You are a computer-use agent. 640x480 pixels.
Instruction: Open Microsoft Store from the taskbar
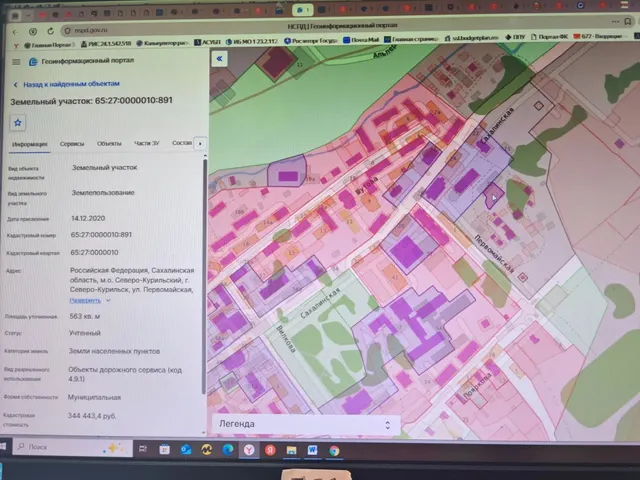[164, 449]
